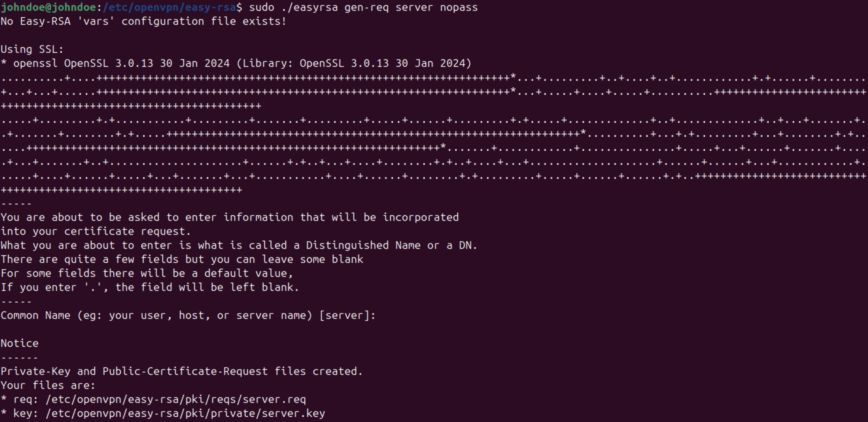Click the 'You are about to be asked' line
The height and width of the screenshot is (422, 868).
tap(230, 217)
